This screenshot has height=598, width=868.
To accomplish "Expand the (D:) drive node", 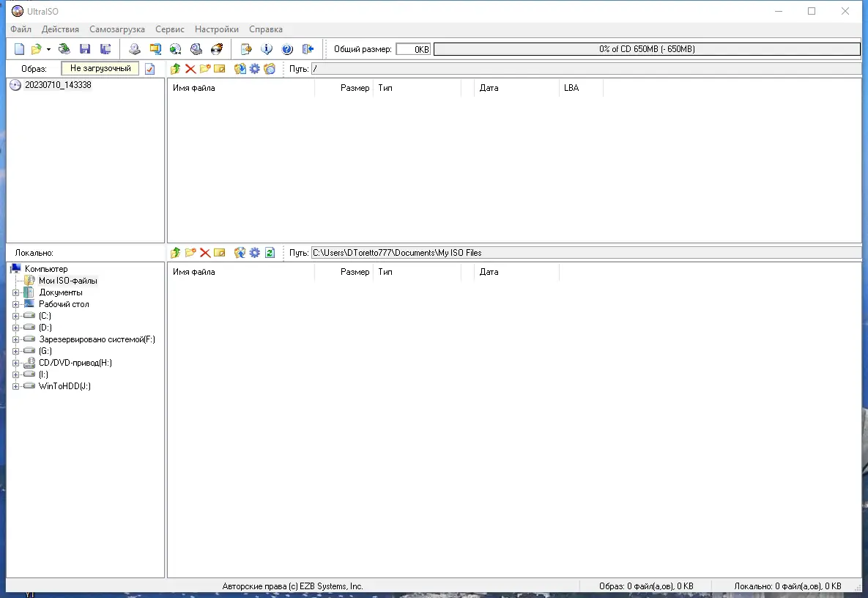I will point(15,328).
